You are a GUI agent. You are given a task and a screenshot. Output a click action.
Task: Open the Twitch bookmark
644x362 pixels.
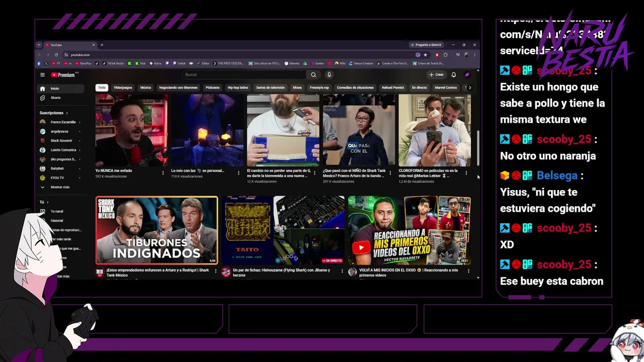(180, 63)
